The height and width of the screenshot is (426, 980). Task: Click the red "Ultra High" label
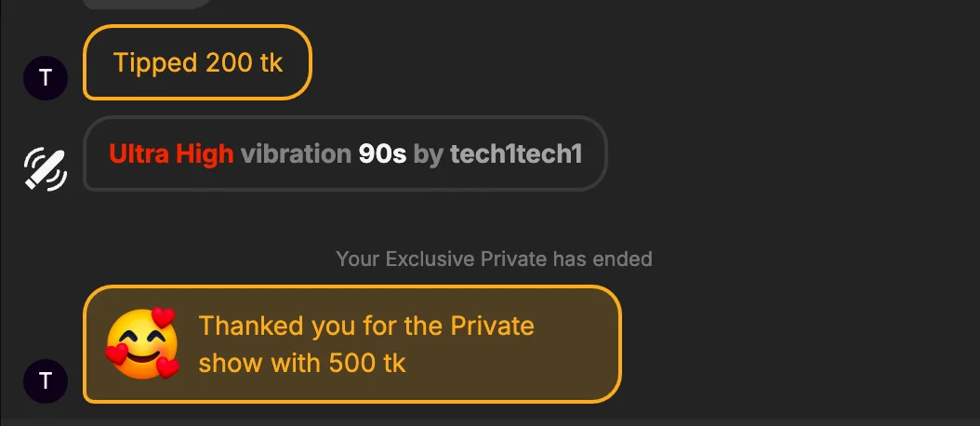tap(171, 153)
